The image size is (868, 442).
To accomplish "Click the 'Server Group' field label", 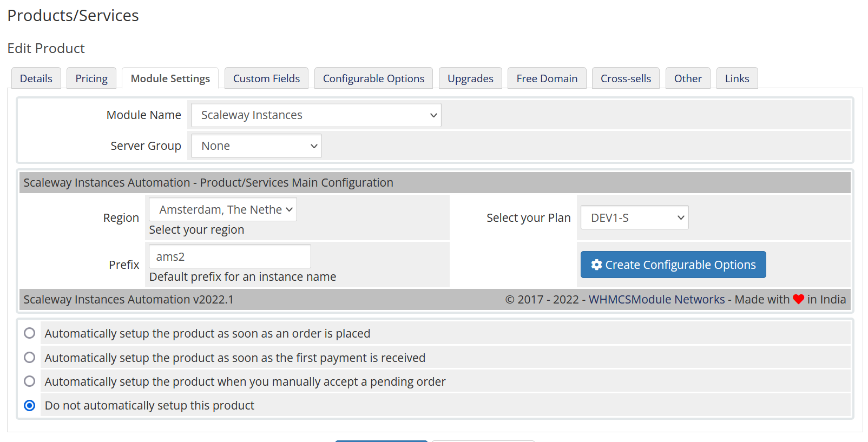I will tap(146, 146).
